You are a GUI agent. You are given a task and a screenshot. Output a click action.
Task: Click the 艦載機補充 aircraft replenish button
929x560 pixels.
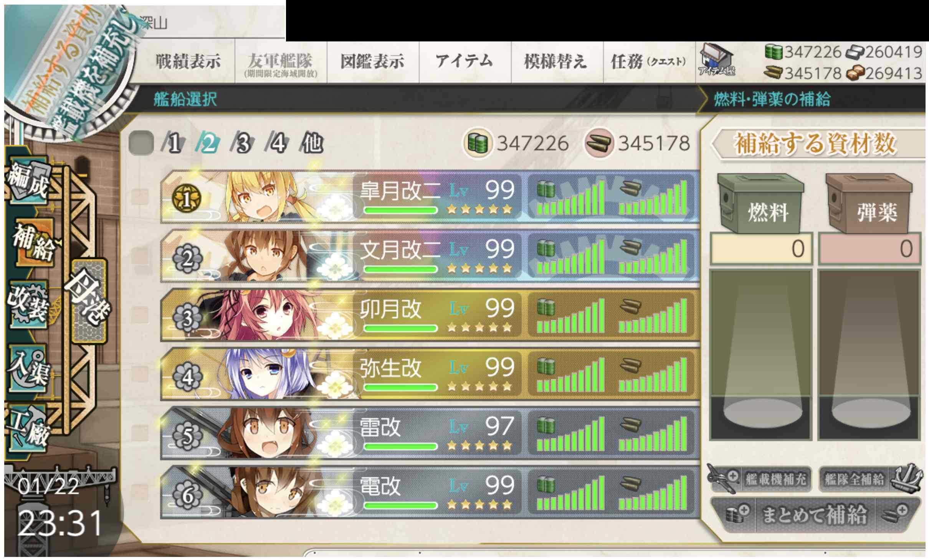point(760,479)
